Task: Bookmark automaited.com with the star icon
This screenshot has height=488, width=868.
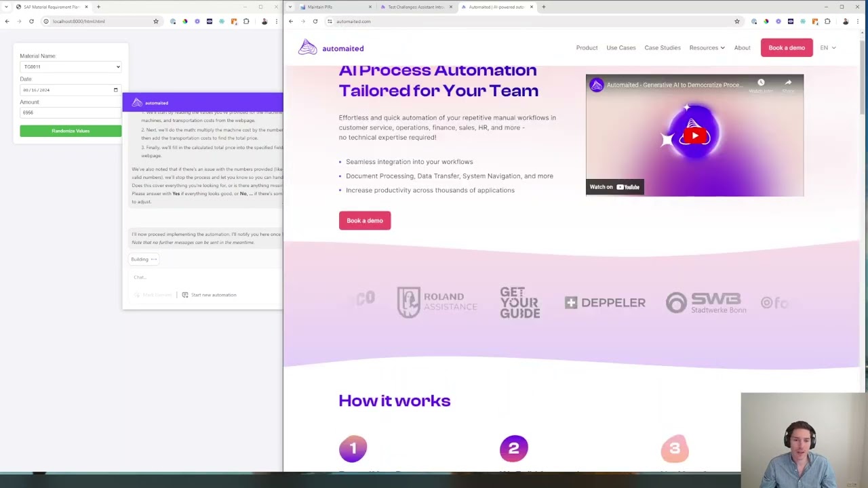Action: pyautogui.click(x=737, y=21)
